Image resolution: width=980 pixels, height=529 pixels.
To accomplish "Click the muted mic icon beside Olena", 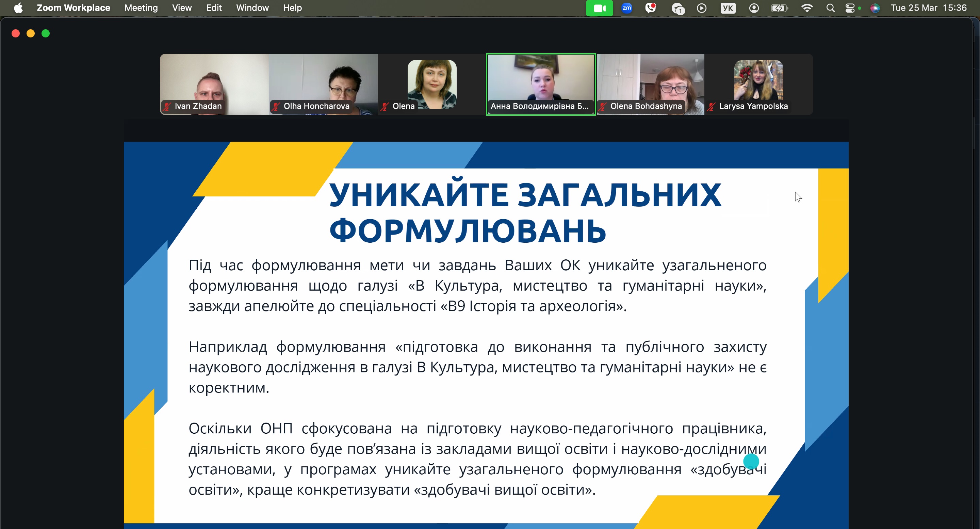I will pos(385,107).
